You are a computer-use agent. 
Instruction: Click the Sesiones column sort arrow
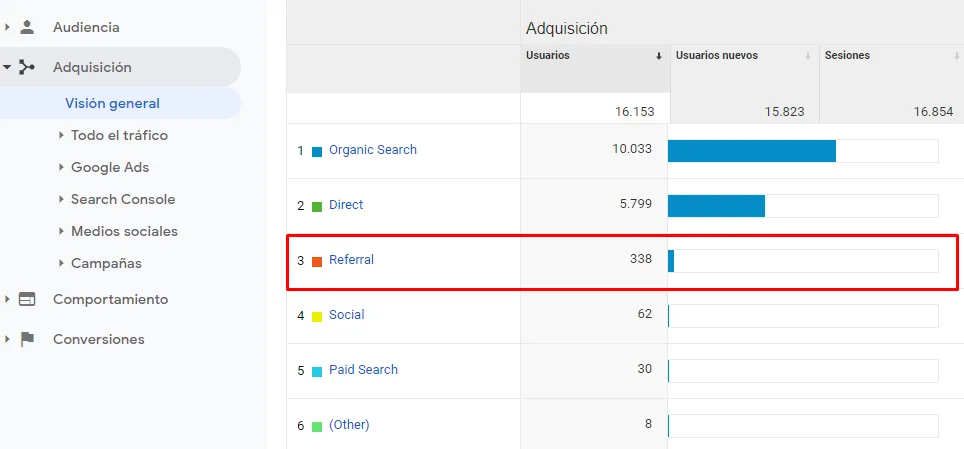pos(956,56)
